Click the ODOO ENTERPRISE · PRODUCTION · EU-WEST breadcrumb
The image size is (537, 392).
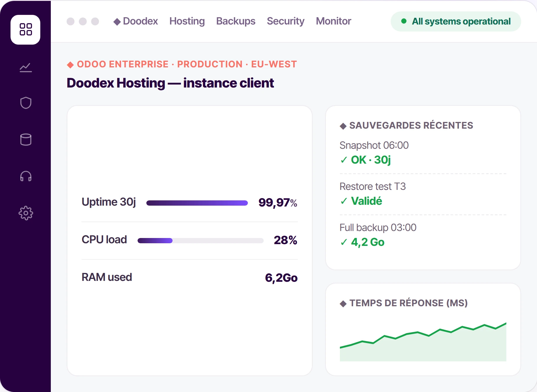187,64
